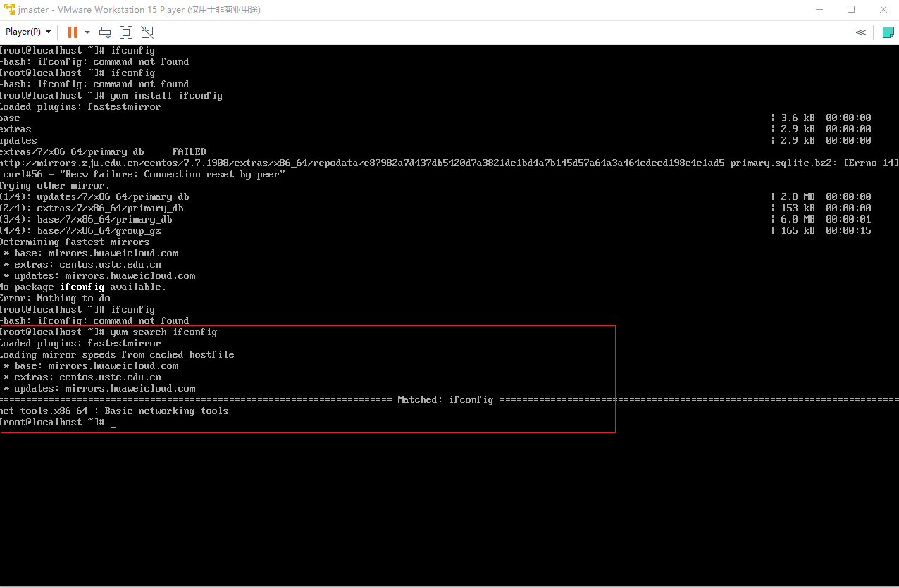Viewport: 899px width, 588px height.
Task: Click the blinking terminal prompt cursor
Action: coord(113,423)
